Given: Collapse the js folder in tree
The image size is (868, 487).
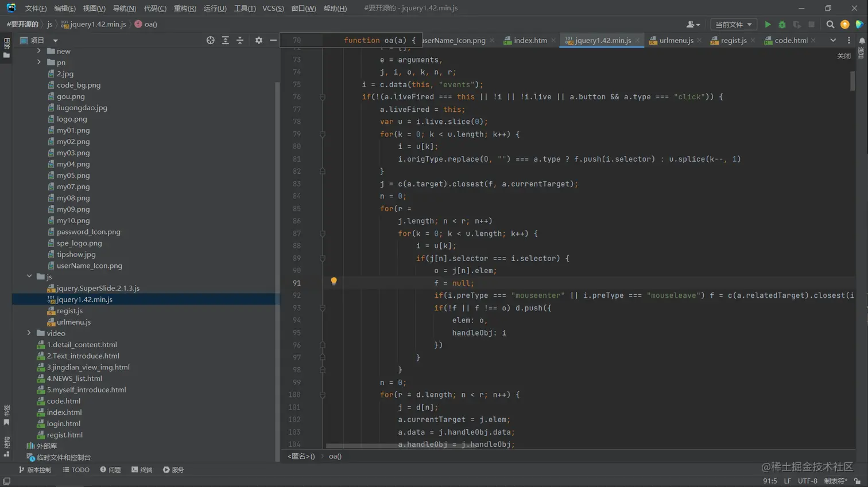Looking at the screenshot, I should 29,276.
